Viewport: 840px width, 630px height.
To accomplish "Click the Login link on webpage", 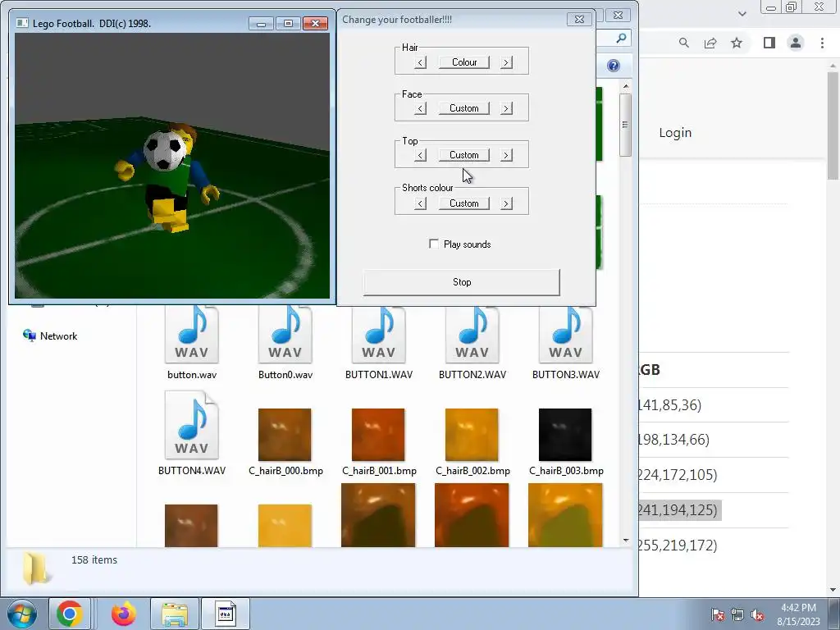I will pyautogui.click(x=675, y=132).
